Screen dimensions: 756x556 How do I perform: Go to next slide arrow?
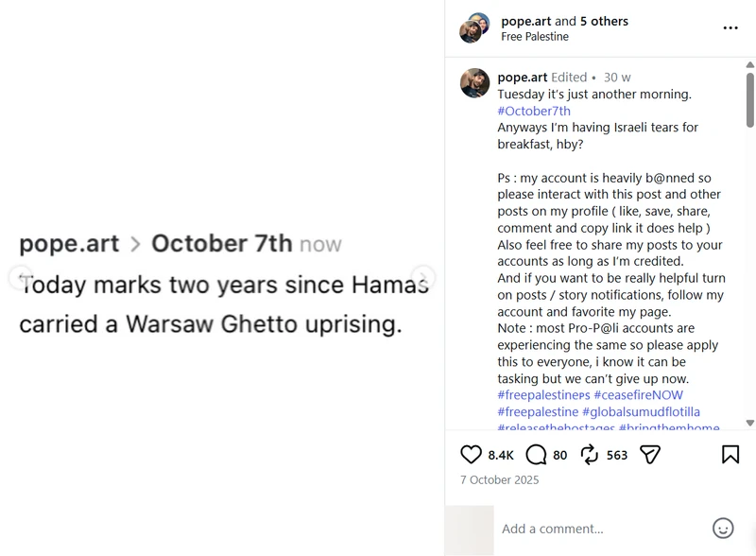[422, 277]
